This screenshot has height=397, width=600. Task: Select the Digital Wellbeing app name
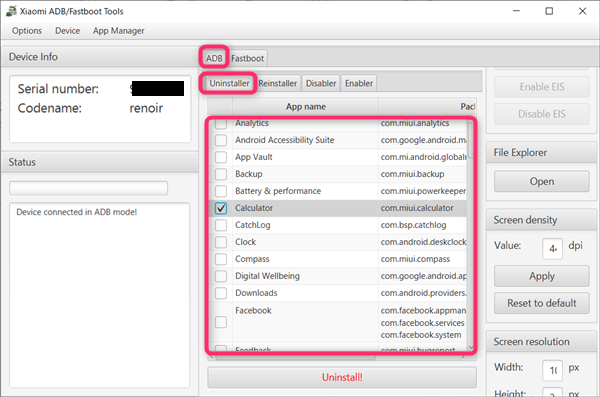[267, 276]
